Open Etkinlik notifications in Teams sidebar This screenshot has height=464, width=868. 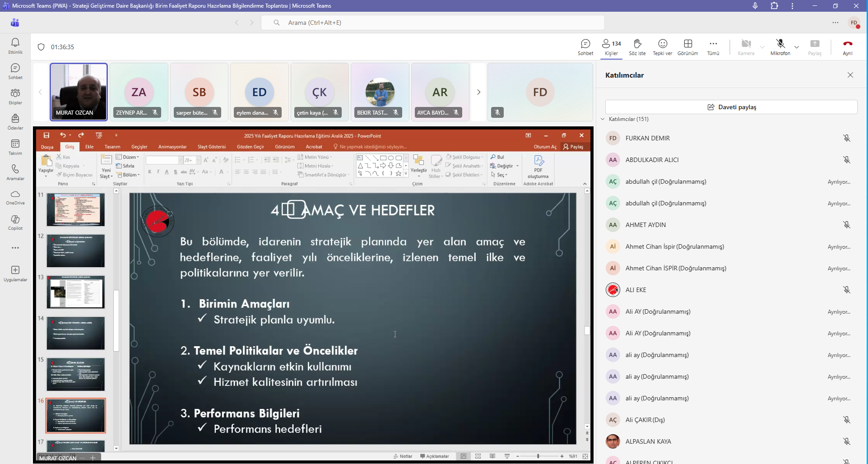click(x=15, y=46)
